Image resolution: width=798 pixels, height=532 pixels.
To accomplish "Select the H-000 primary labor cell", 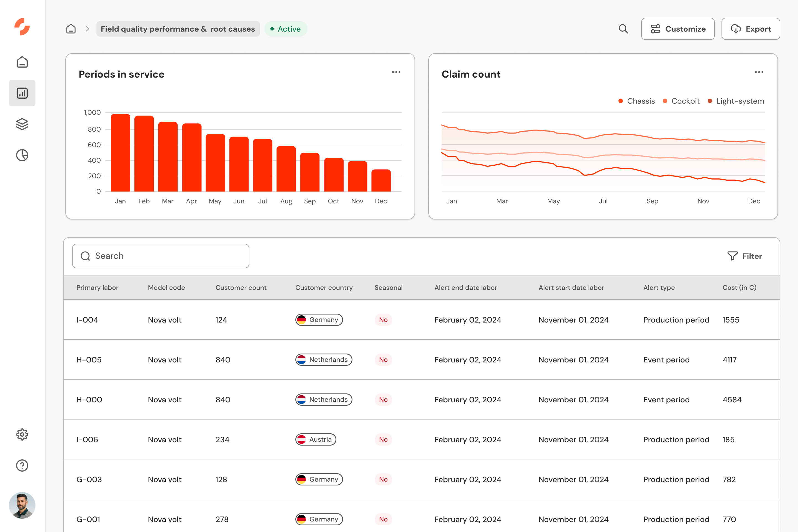I will pos(89,399).
